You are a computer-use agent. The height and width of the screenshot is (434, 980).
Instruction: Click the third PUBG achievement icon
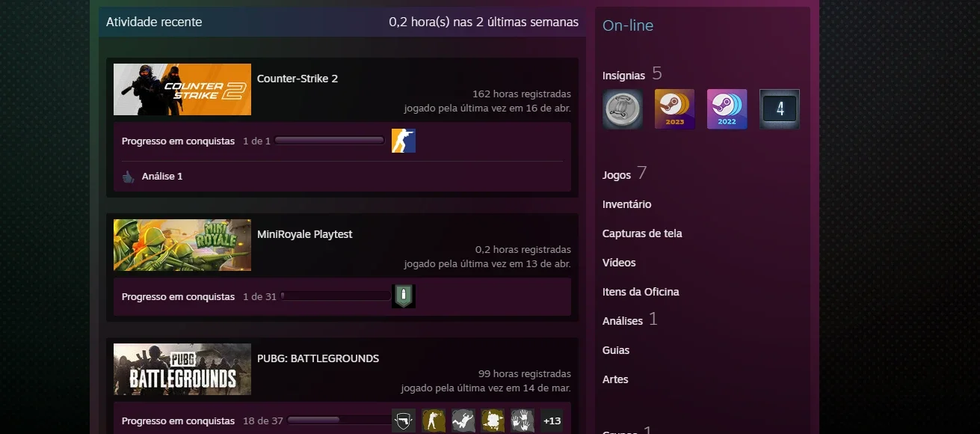click(x=463, y=421)
